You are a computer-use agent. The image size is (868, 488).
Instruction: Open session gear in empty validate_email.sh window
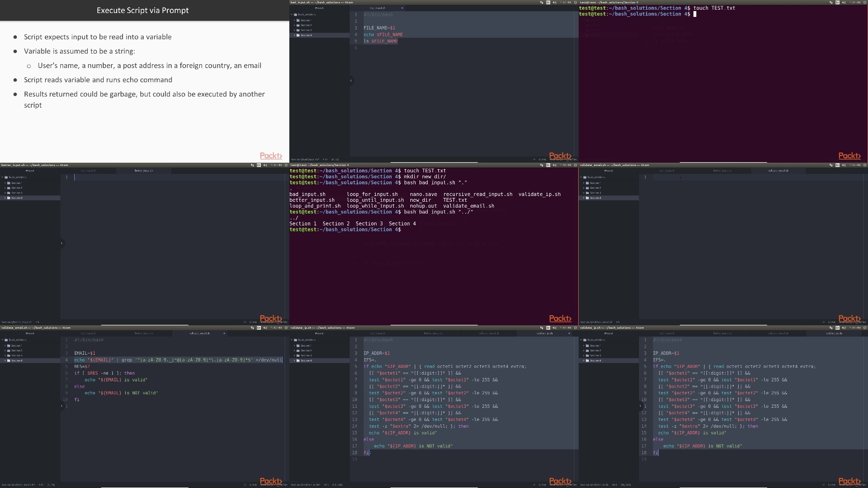pos(865,165)
